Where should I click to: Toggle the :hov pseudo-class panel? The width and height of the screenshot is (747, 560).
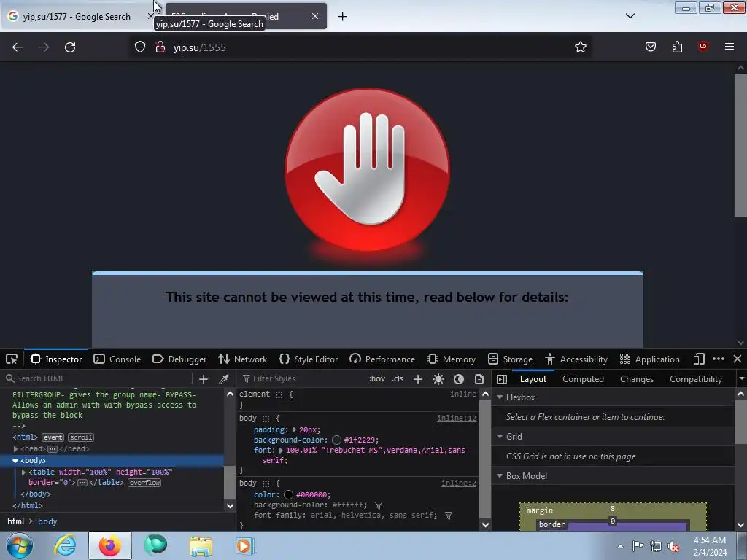(377, 378)
